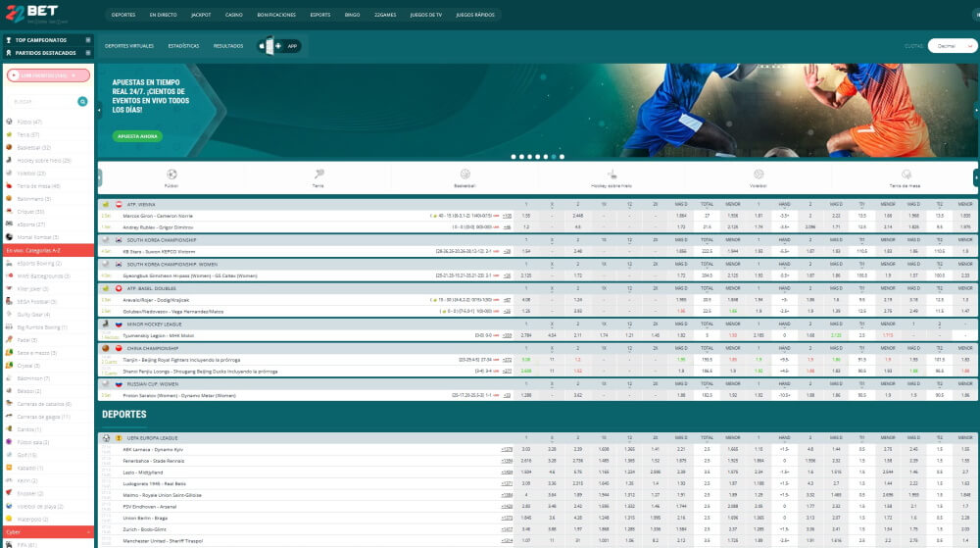Open the Bonificaciones menu
The width and height of the screenshot is (980, 548).
[276, 15]
